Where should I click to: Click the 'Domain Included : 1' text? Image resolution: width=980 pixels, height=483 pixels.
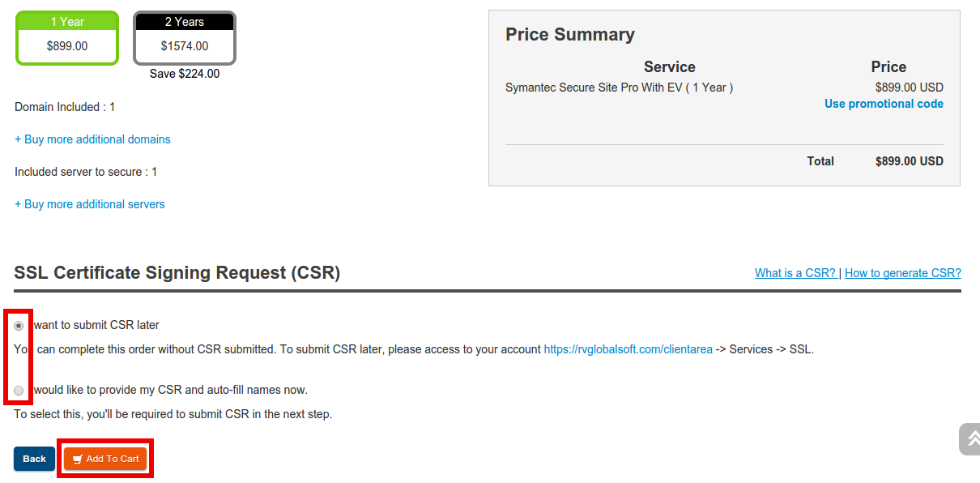point(65,107)
